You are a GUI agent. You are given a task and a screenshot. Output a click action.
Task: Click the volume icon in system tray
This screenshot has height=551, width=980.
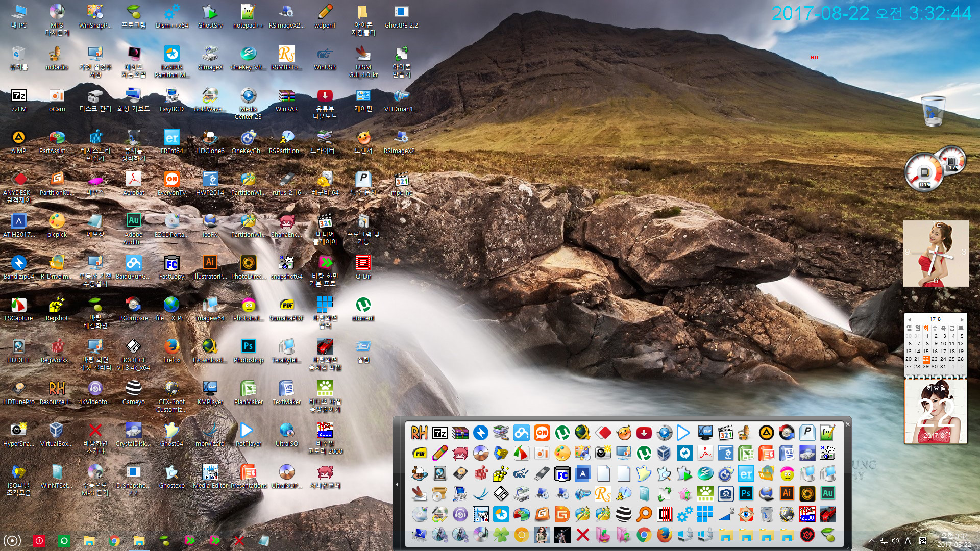[895, 541]
